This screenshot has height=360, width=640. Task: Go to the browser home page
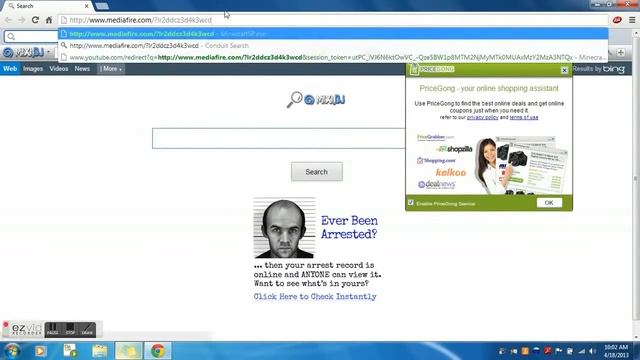point(49,20)
